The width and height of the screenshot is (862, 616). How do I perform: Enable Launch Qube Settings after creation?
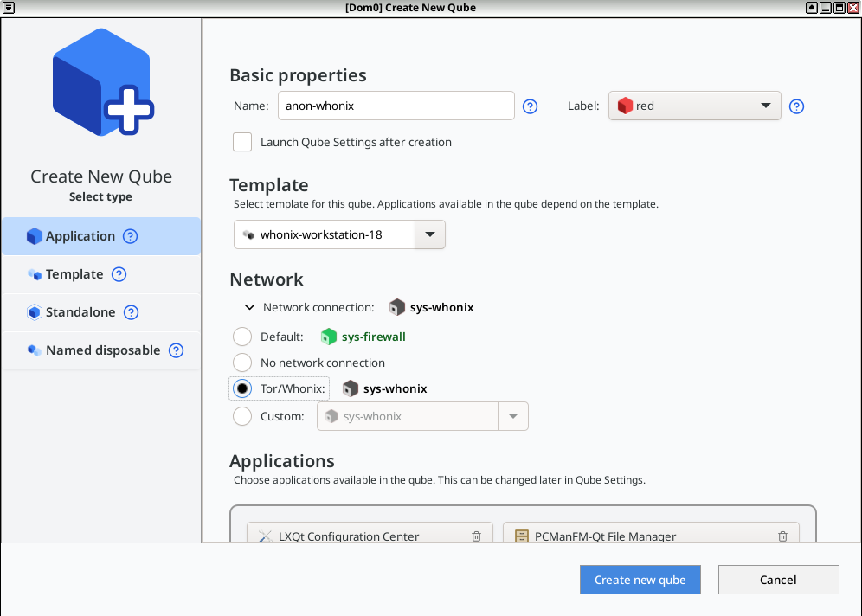coord(242,142)
